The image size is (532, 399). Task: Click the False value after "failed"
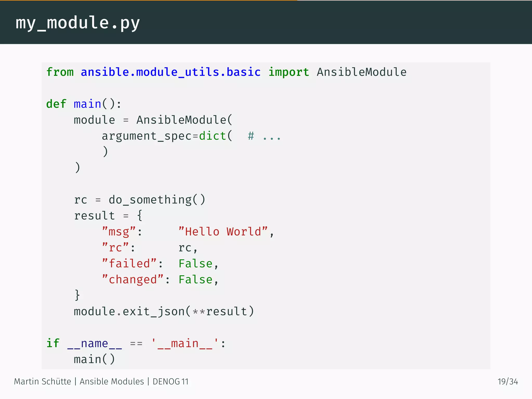[x=195, y=264]
